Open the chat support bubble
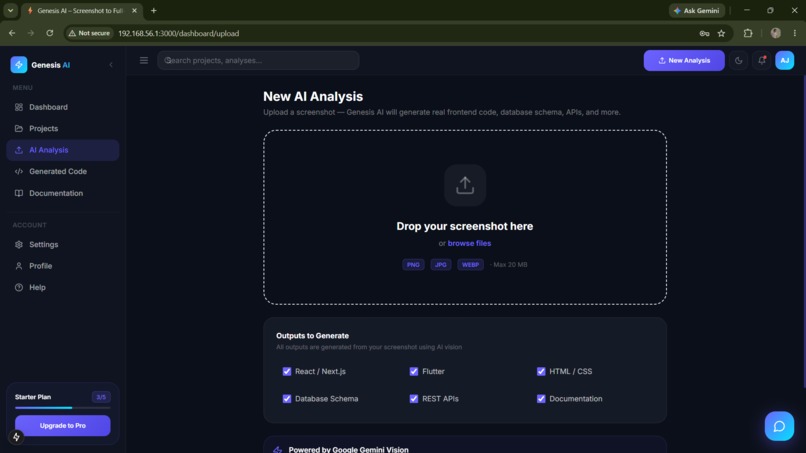This screenshot has height=453, width=806. point(779,426)
